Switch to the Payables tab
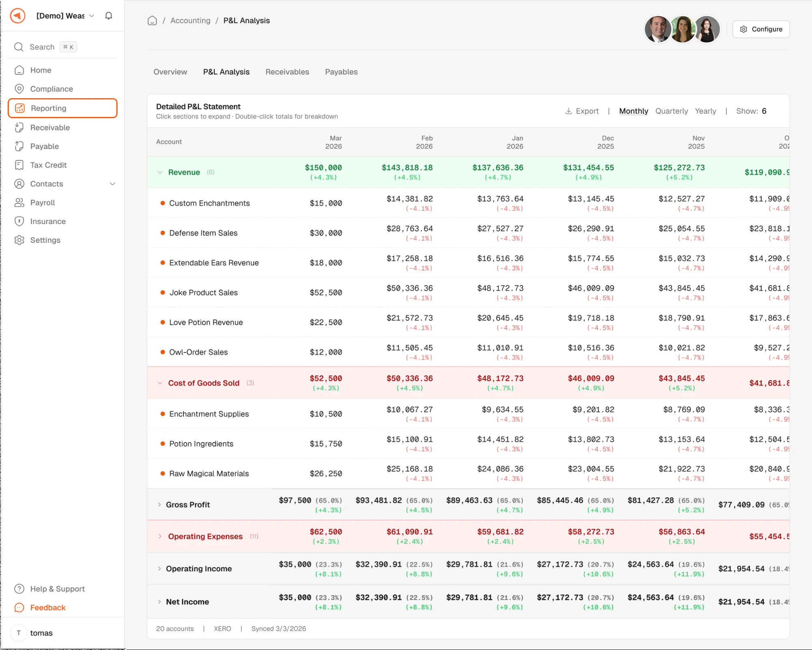Viewport: 812px width, 650px height. coord(341,72)
